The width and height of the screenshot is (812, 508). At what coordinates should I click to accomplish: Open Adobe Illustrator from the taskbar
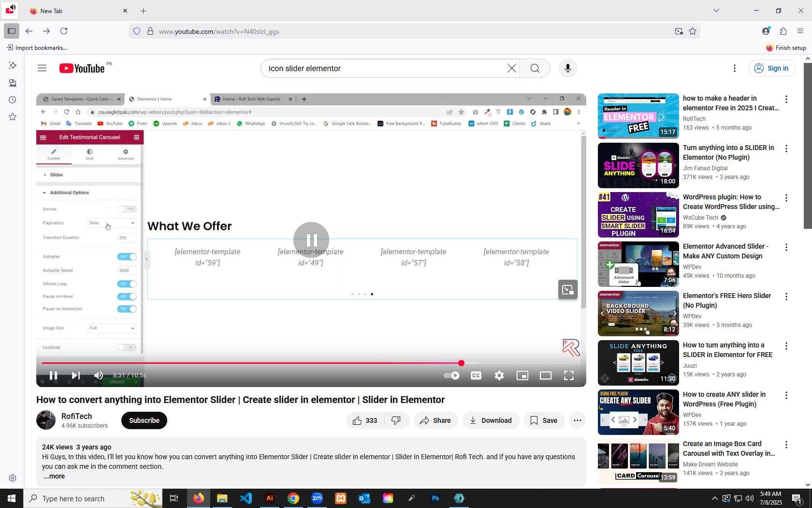270,498
